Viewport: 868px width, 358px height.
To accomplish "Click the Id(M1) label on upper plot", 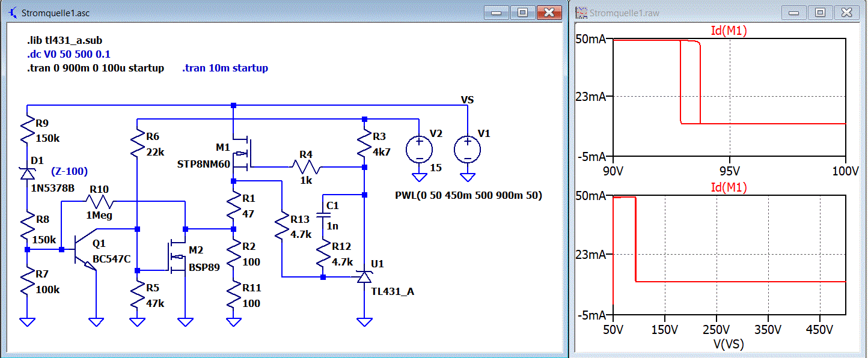I will coord(729,31).
